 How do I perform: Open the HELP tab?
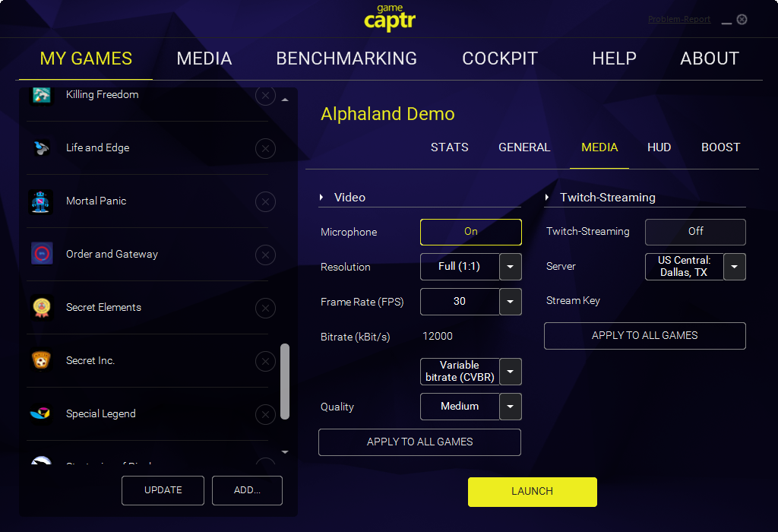pos(614,59)
